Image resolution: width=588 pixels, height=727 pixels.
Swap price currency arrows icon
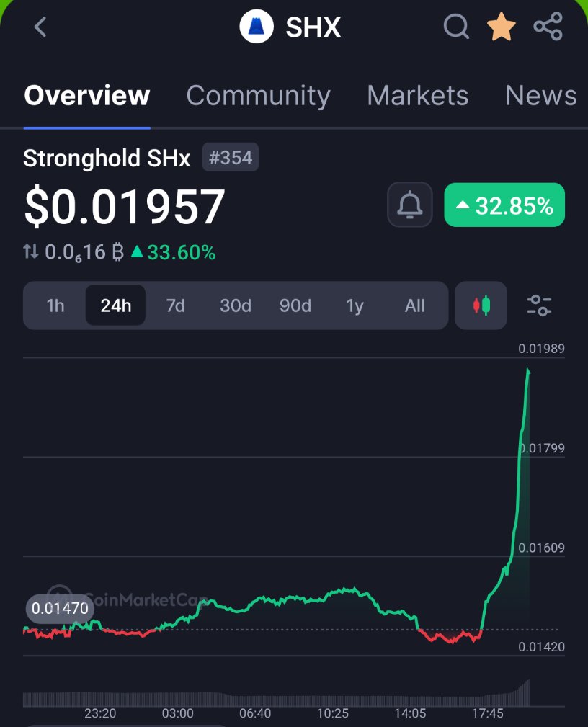(31, 251)
